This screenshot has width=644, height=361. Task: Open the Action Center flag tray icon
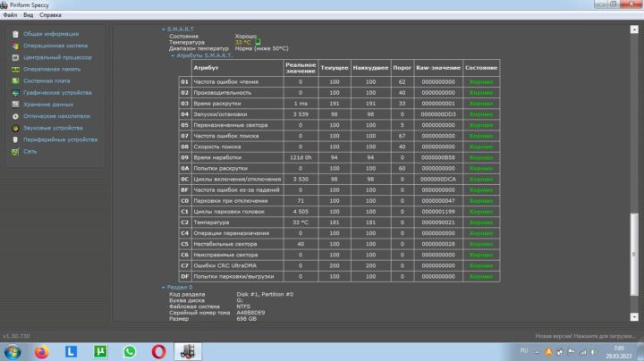[x=572, y=352]
